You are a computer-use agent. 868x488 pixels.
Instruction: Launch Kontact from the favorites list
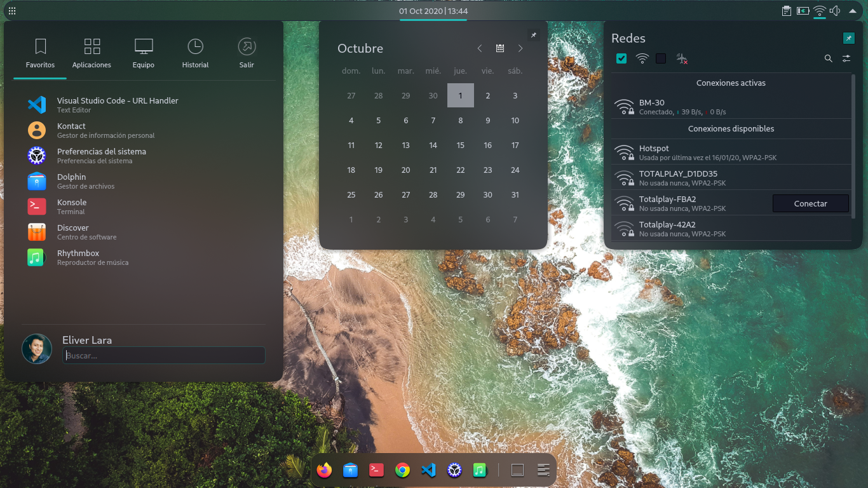point(144,130)
